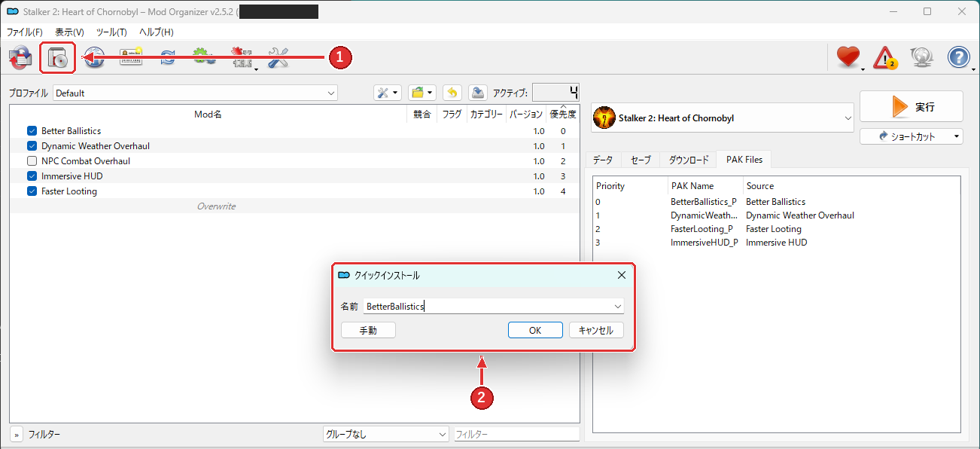Open the Nexus globe icon

(x=94, y=58)
